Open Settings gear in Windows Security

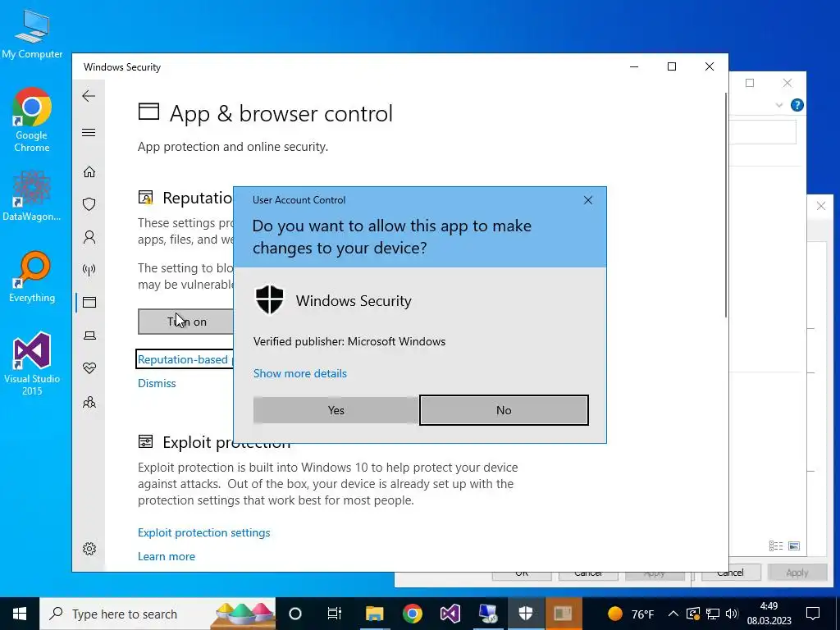coord(89,549)
